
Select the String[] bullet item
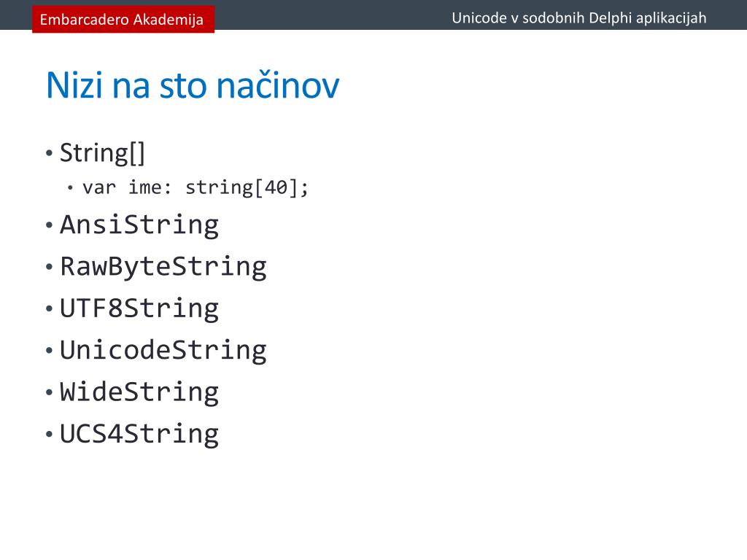pos(102,153)
